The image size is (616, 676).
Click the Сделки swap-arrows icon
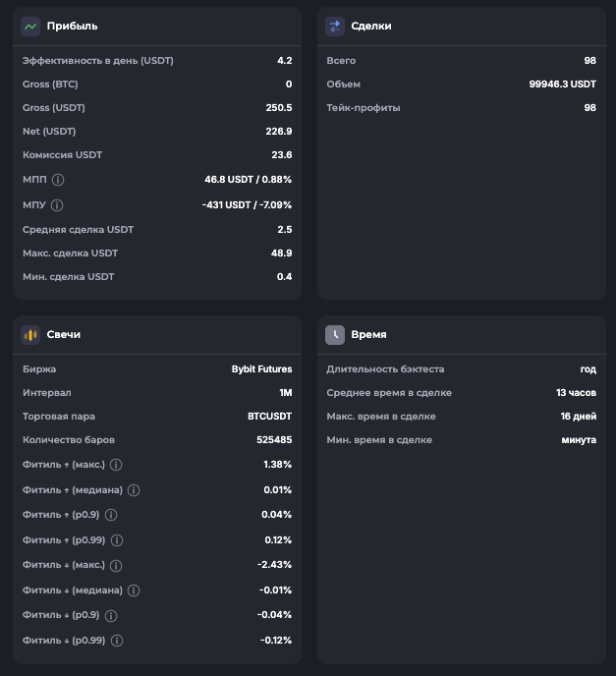[x=335, y=27]
